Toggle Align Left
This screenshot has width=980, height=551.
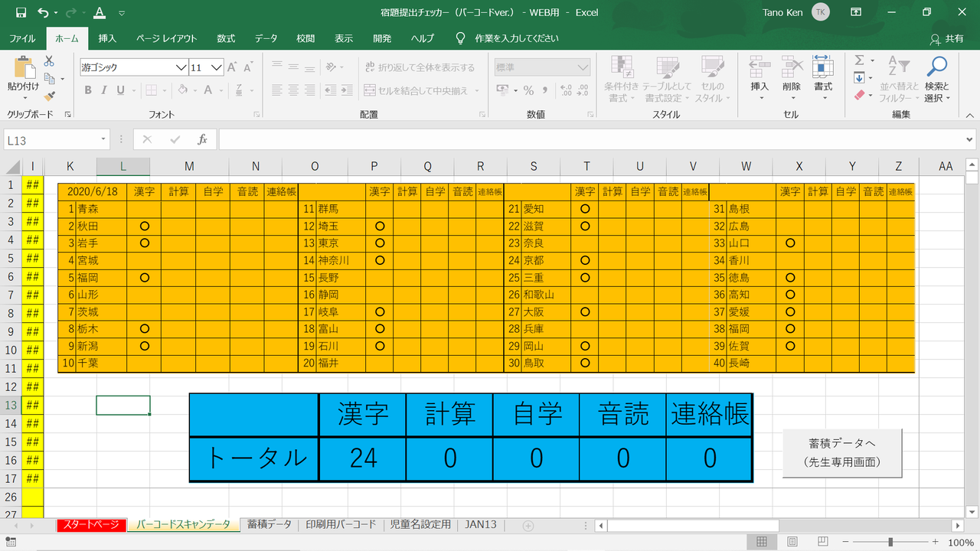[277, 90]
